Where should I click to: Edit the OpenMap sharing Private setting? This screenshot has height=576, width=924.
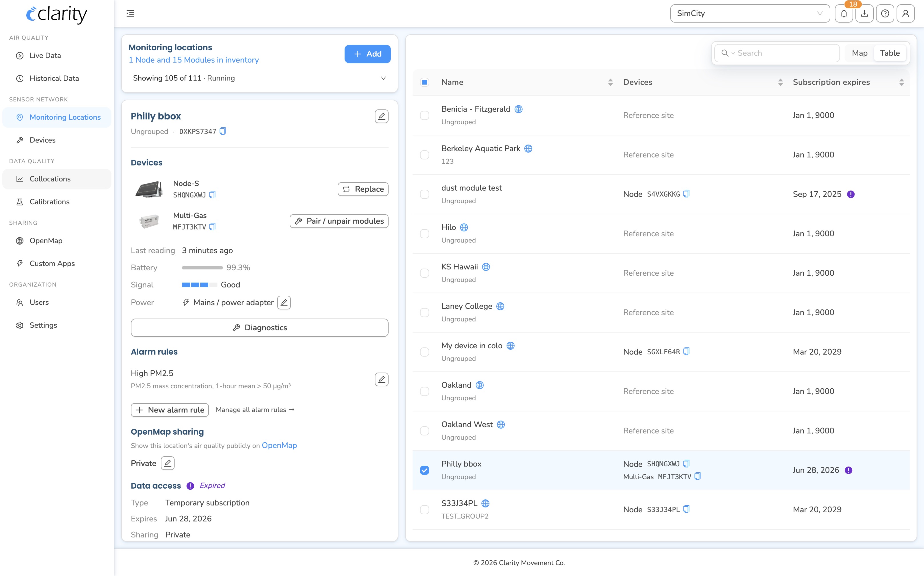168,463
